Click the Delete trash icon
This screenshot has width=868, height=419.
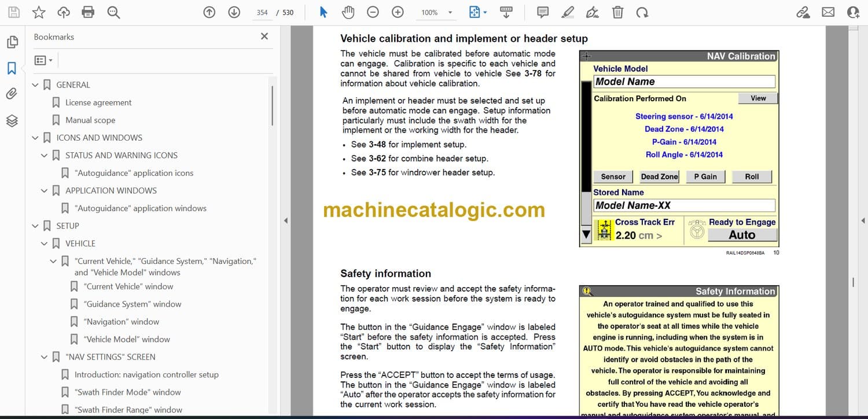coord(618,12)
